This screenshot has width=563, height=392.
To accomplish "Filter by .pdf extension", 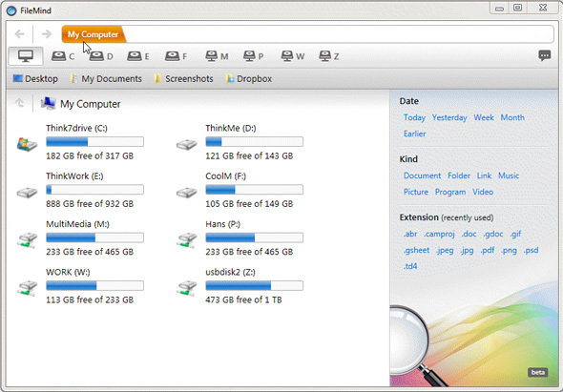I will point(488,250).
